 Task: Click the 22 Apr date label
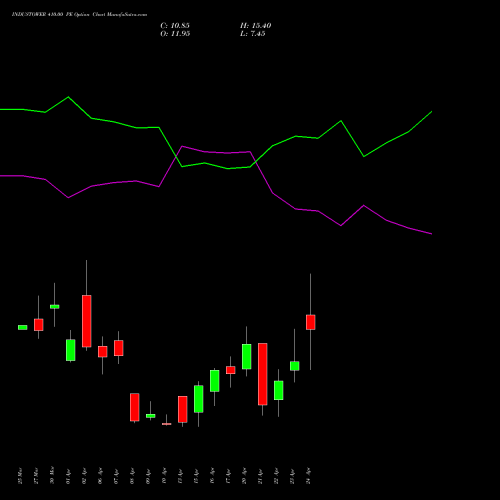pos(276,477)
